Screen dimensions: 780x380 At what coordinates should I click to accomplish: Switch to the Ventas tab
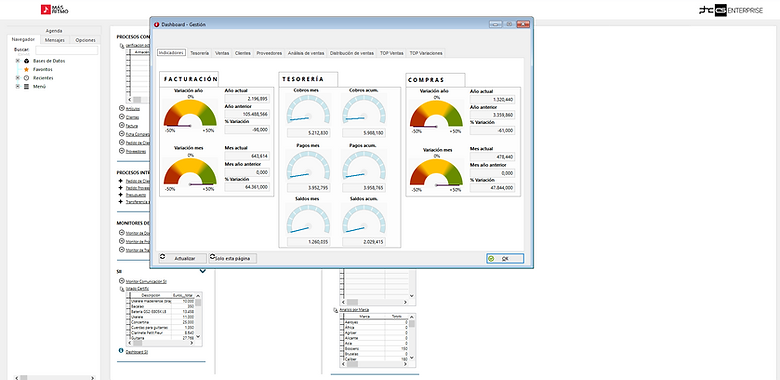(222, 53)
